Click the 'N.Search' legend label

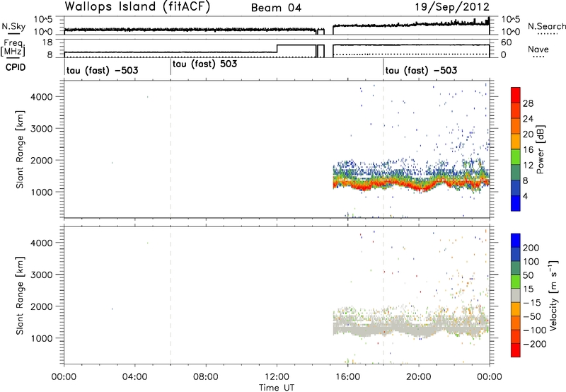tap(546, 26)
